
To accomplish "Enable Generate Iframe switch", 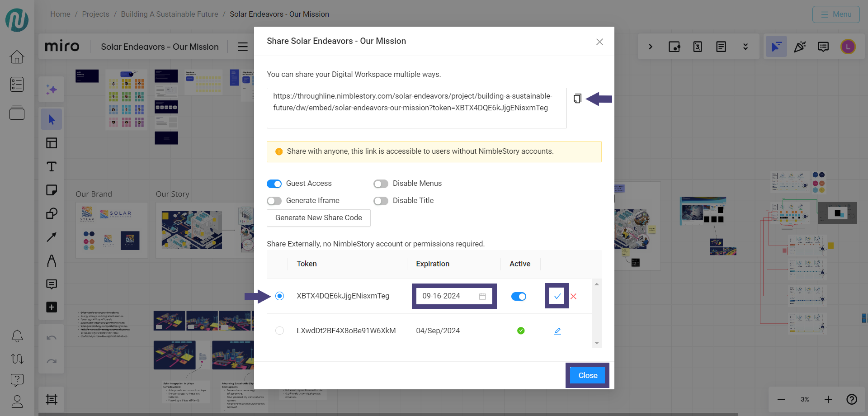I will coord(274,201).
